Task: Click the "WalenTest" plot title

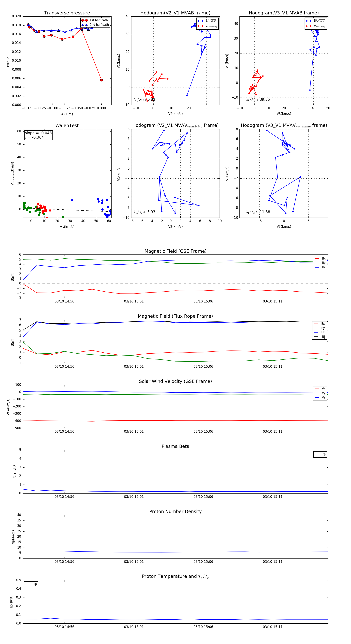Action: pyautogui.click(x=67, y=125)
